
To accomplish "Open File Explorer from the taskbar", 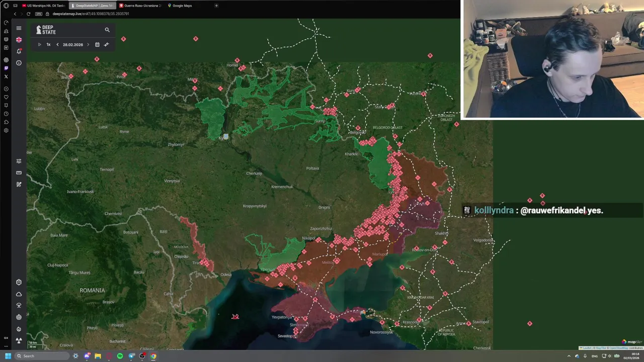I will click(x=98, y=356).
